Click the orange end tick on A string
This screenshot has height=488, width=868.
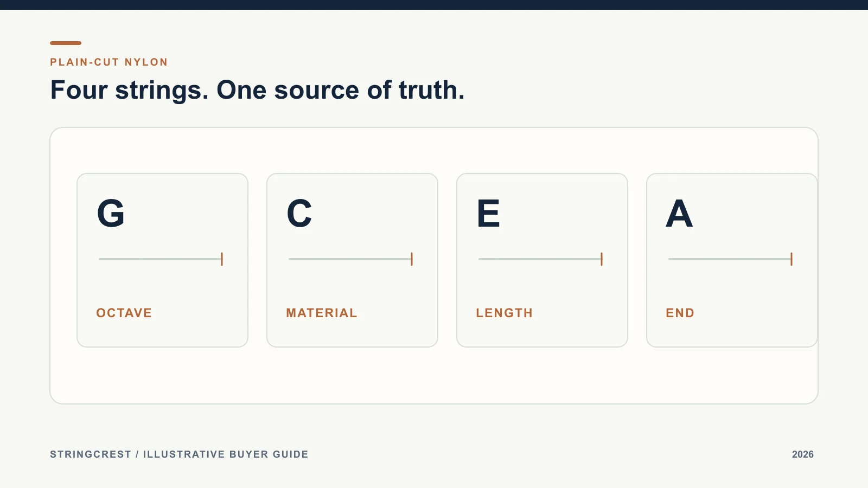click(x=792, y=259)
